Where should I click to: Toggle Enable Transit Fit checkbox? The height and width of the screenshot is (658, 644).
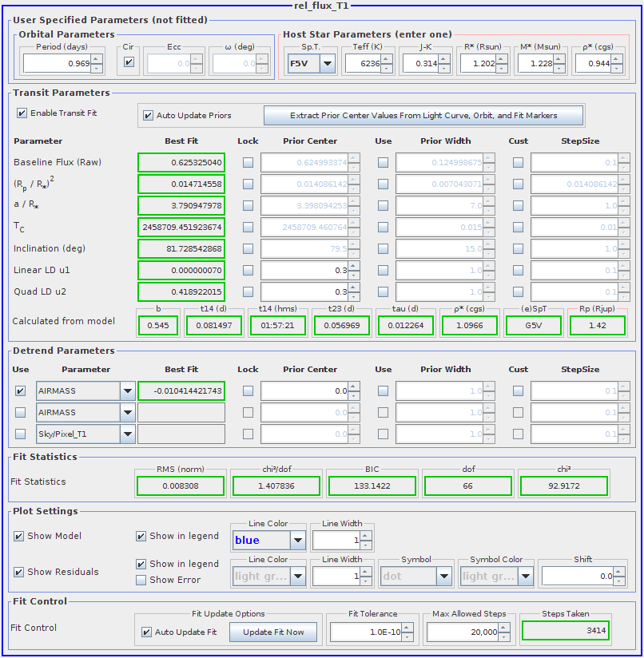(x=22, y=113)
